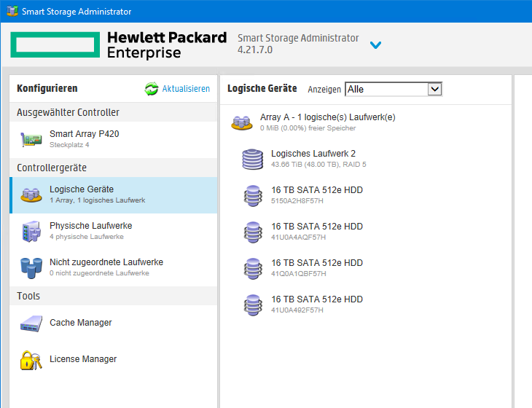Click the green Aktualisieren refresh icon
532x408 pixels.
(152, 89)
